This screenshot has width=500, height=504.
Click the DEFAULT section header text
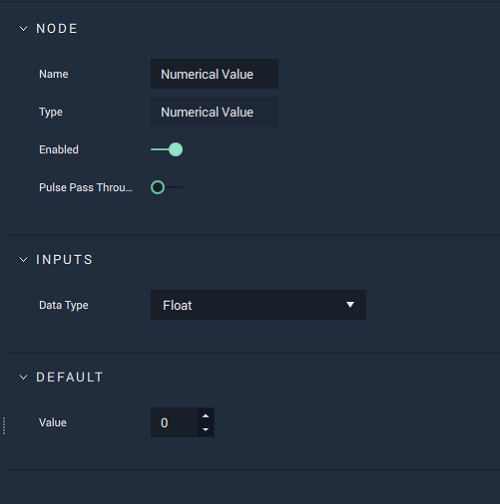(70, 377)
